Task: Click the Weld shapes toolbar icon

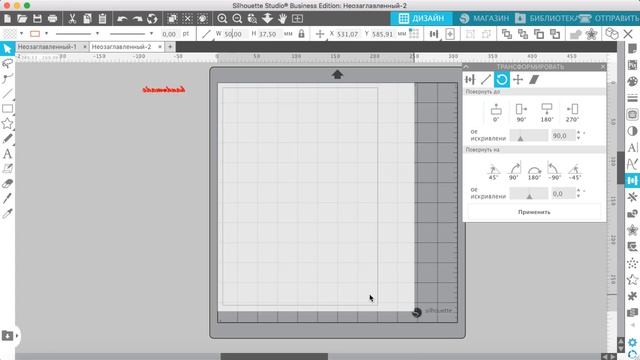Action: pos(576,34)
